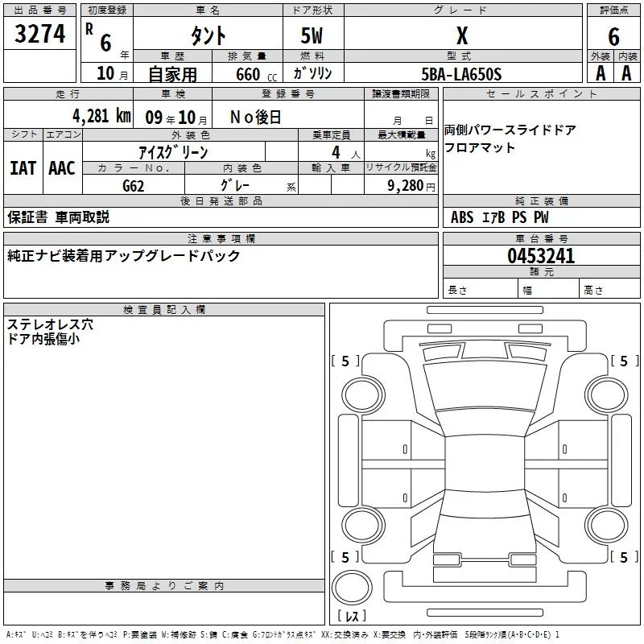Click inspector note ステレオレス穴
The image size is (644, 644).
(x=50, y=324)
